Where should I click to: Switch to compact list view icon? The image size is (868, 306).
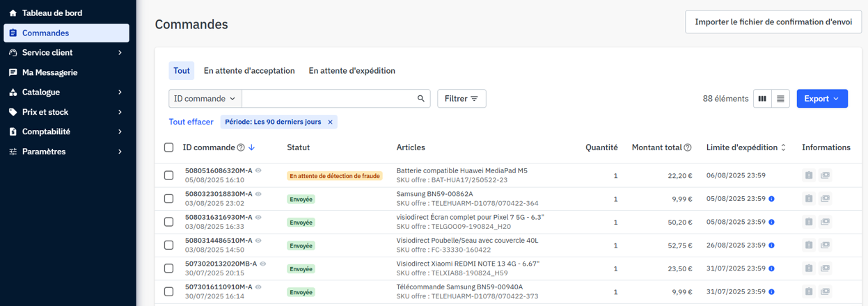pyautogui.click(x=780, y=99)
